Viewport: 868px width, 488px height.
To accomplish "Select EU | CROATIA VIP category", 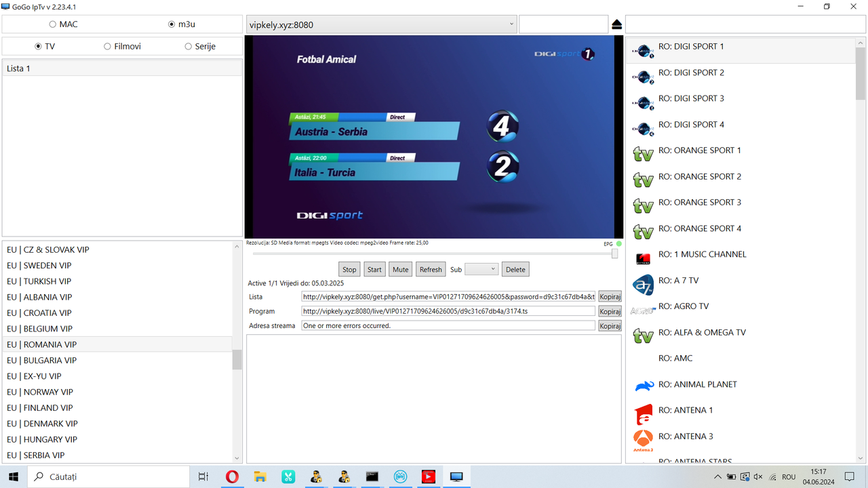I will tap(117, 312).
